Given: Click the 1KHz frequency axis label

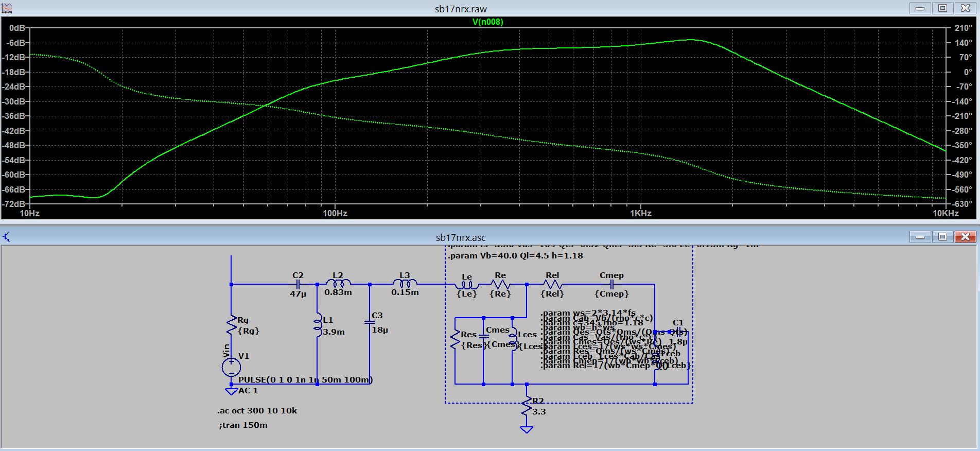Looking at the screenshot, I should tap(641, 214).
